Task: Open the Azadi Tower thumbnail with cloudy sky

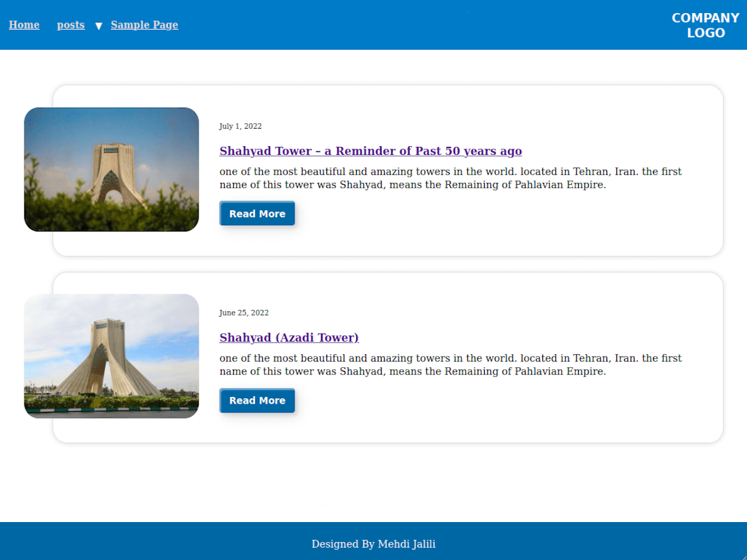Action: [x=111, y=356]
